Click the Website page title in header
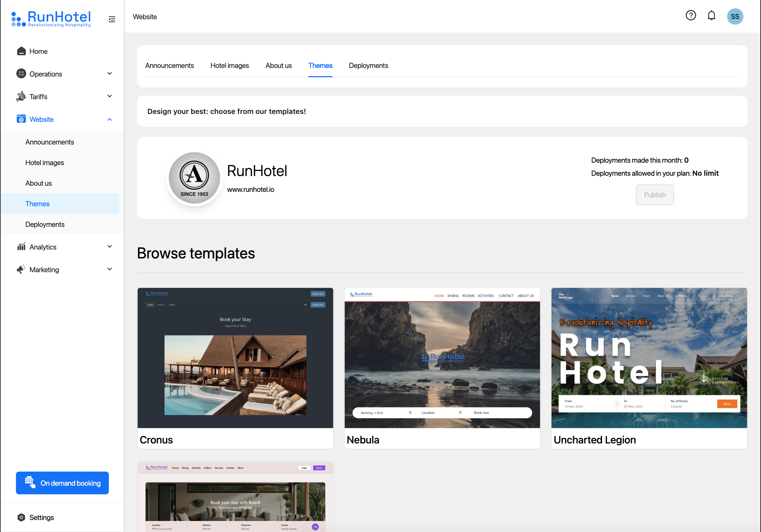 coord(145,17)
